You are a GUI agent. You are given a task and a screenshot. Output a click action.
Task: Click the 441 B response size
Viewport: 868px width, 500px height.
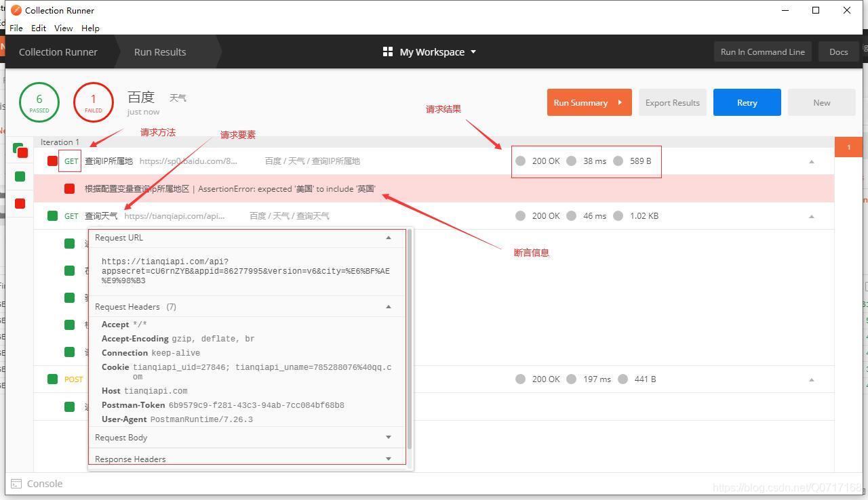click(645, 379)
